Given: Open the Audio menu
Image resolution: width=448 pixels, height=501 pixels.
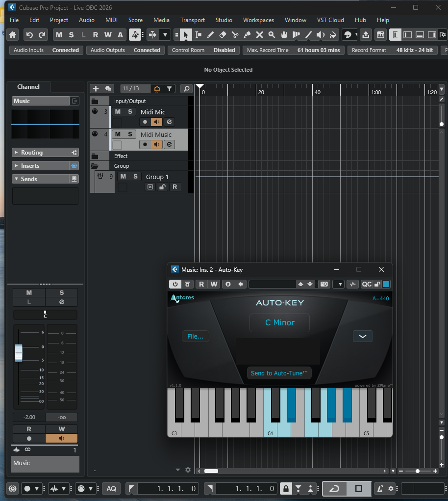Looking at the screenshot, I should (86, 20).
